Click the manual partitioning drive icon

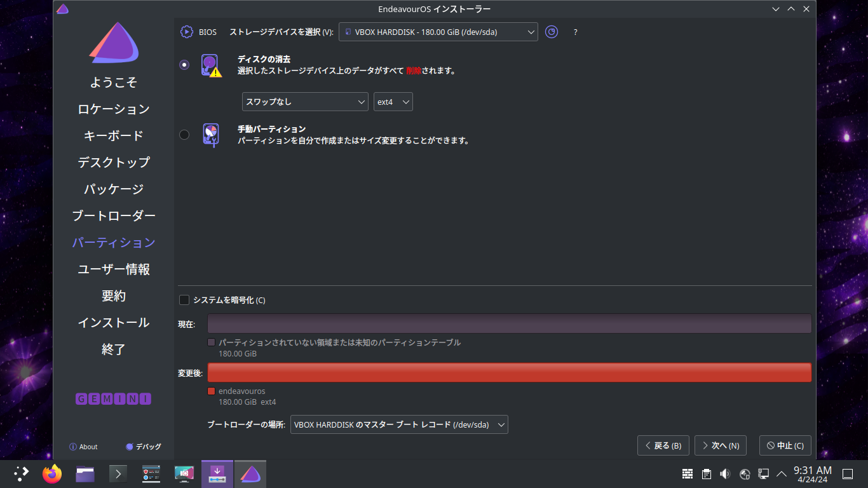point(211,135)
